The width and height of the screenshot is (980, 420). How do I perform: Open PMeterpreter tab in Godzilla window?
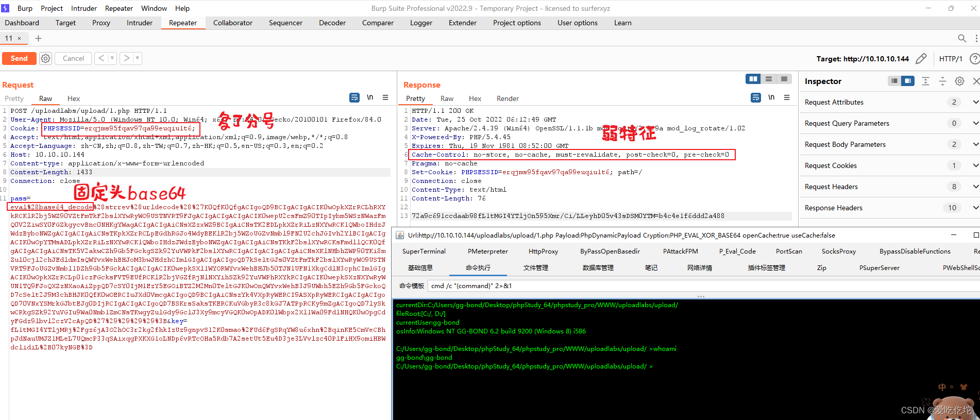click(488, 251)
